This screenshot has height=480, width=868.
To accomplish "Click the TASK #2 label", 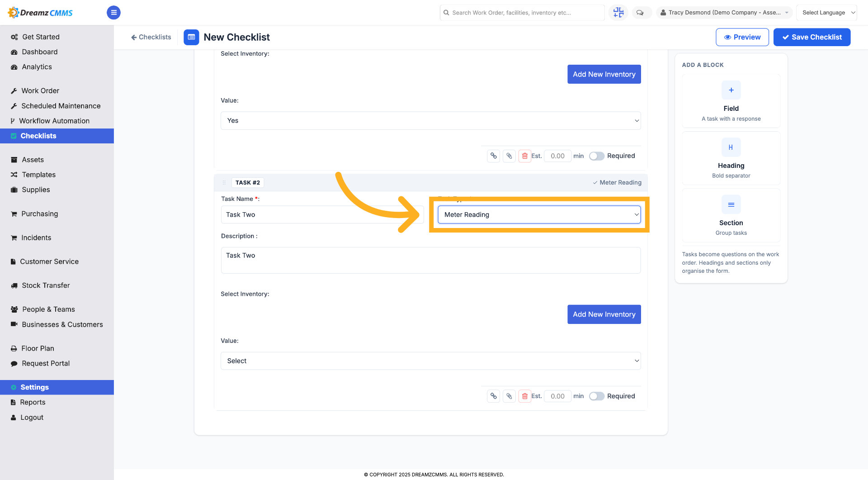I will (x=248, y=183).
